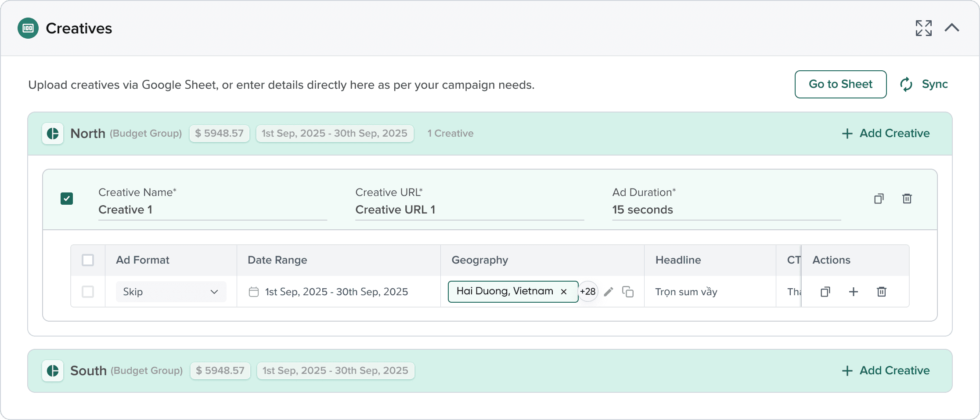Tick the Skip ad format row checkbox
This screenshot has height=420, width=980.
(88, 292)
